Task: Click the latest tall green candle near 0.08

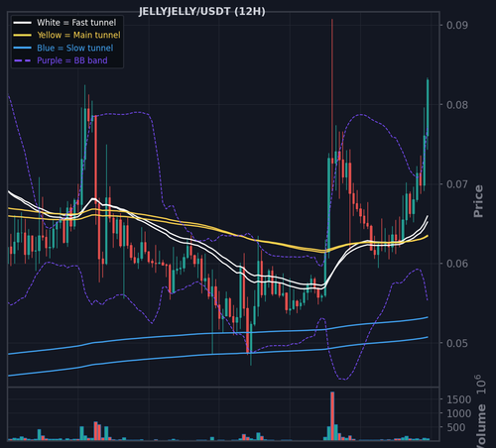Action: tap(428, 107)
